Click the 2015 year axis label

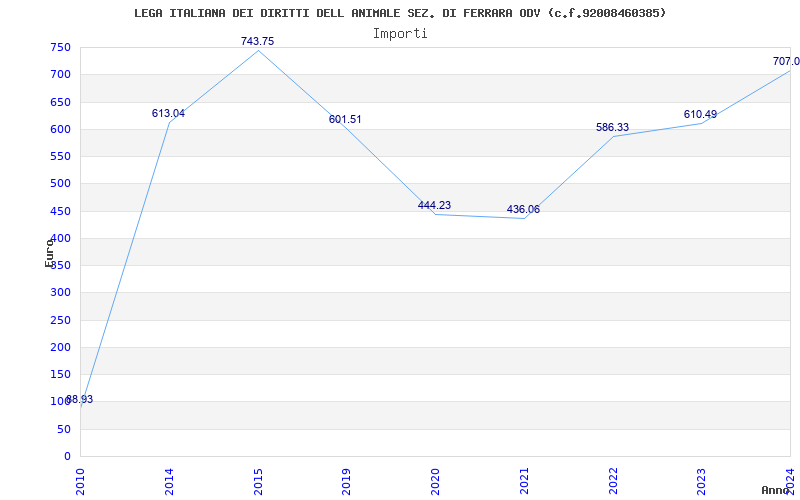(258, 482)
